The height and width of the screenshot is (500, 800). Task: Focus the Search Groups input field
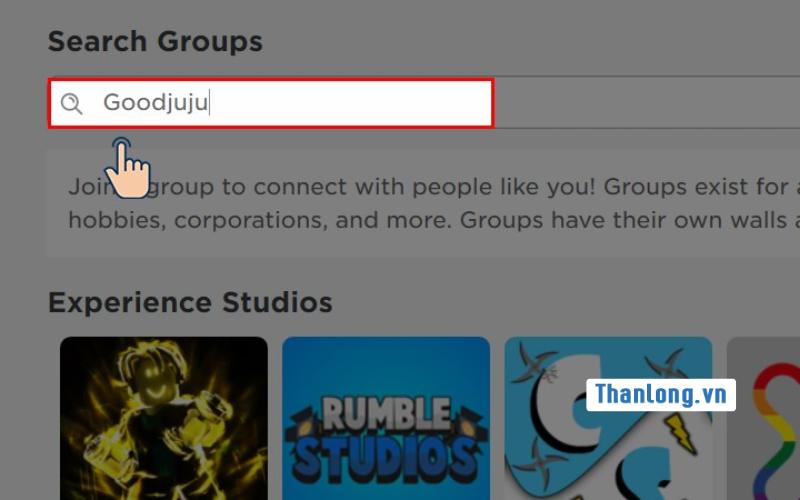click(271, 103)
